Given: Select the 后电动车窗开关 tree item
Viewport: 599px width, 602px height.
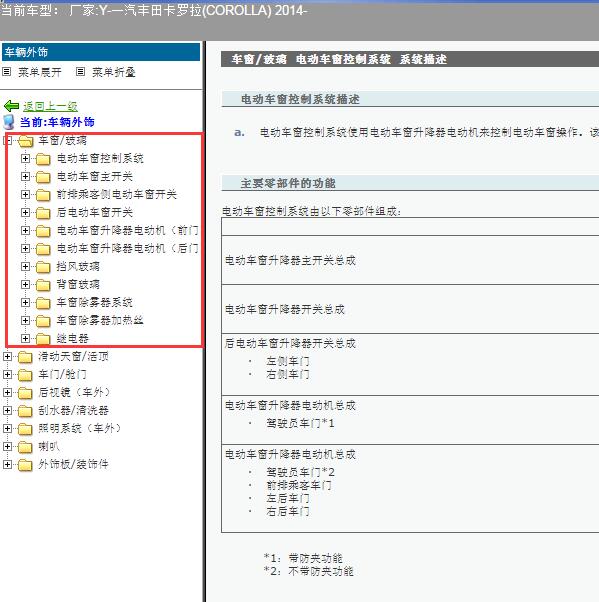Looking at the screenshot, I should coord(95,212).
